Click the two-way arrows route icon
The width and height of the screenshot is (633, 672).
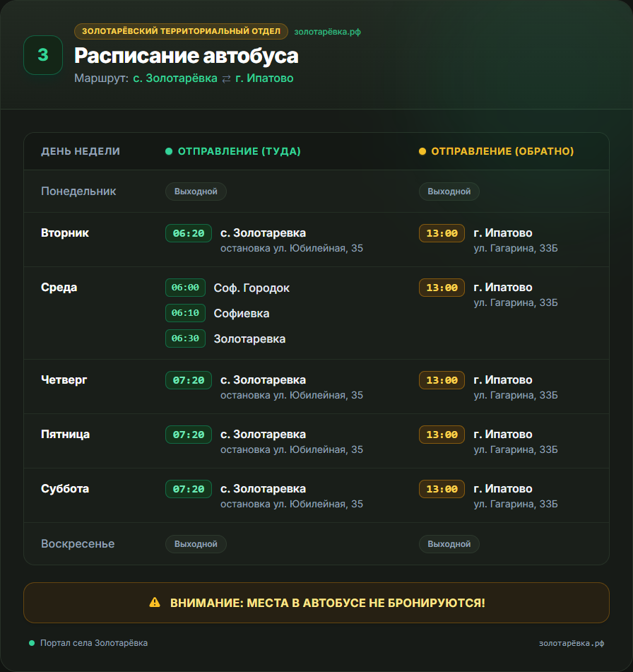[226, 79]
